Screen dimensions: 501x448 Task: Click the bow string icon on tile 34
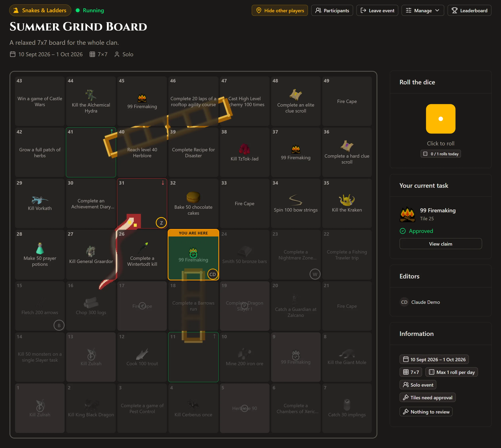(295, 200)
